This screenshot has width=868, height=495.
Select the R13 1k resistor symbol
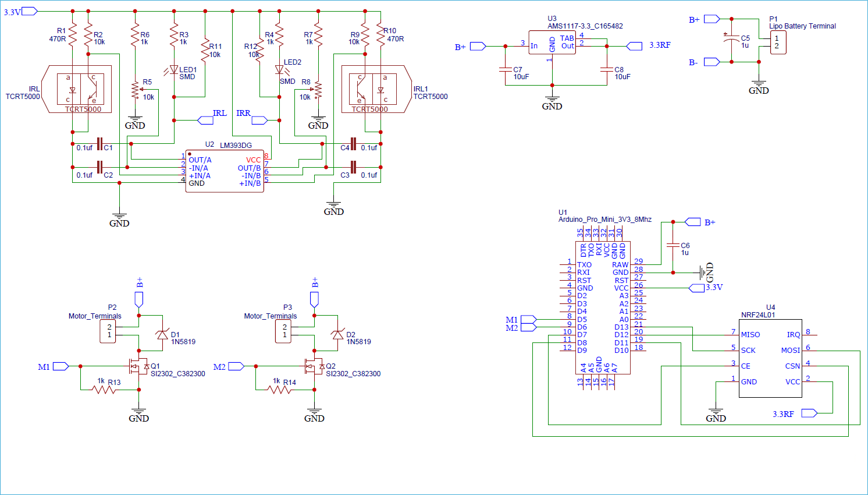pos(104,390)
